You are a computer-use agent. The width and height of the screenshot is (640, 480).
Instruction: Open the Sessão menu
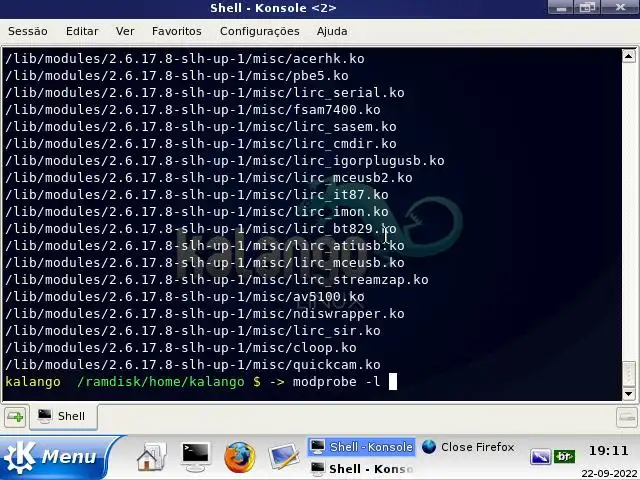coord(28,31)
